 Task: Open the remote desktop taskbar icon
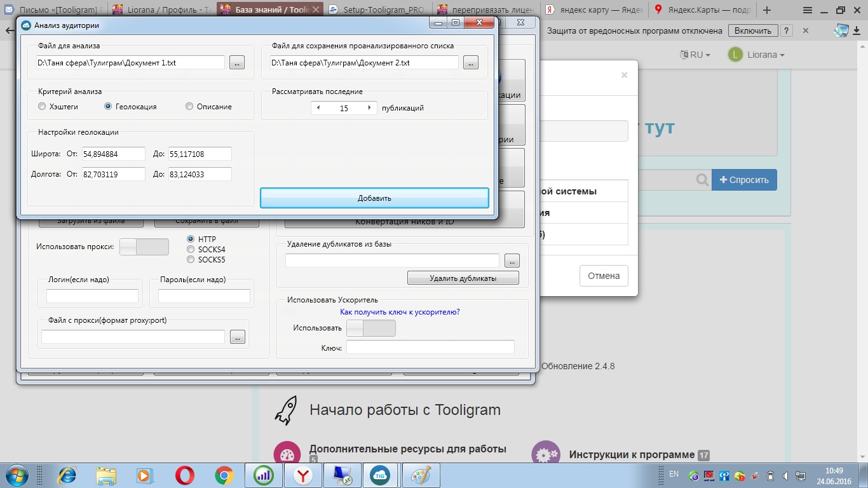(342, 475)
